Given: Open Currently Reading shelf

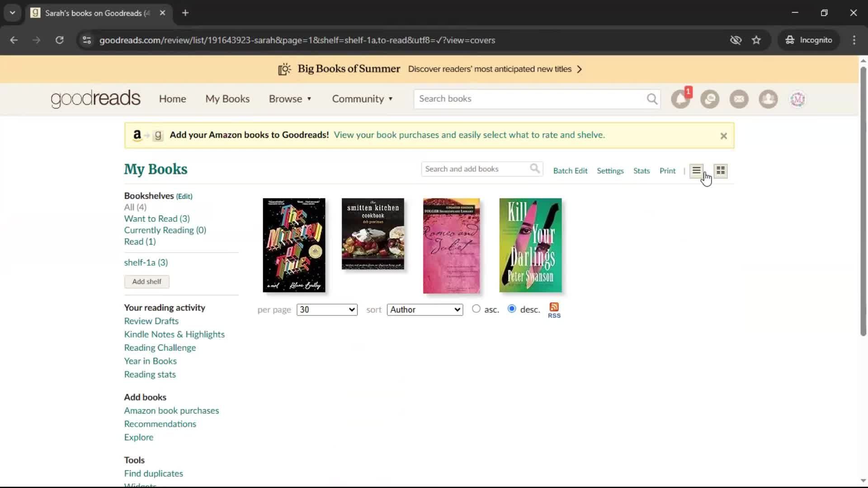Looking at the screenshot, I should (x=165, y=230).
